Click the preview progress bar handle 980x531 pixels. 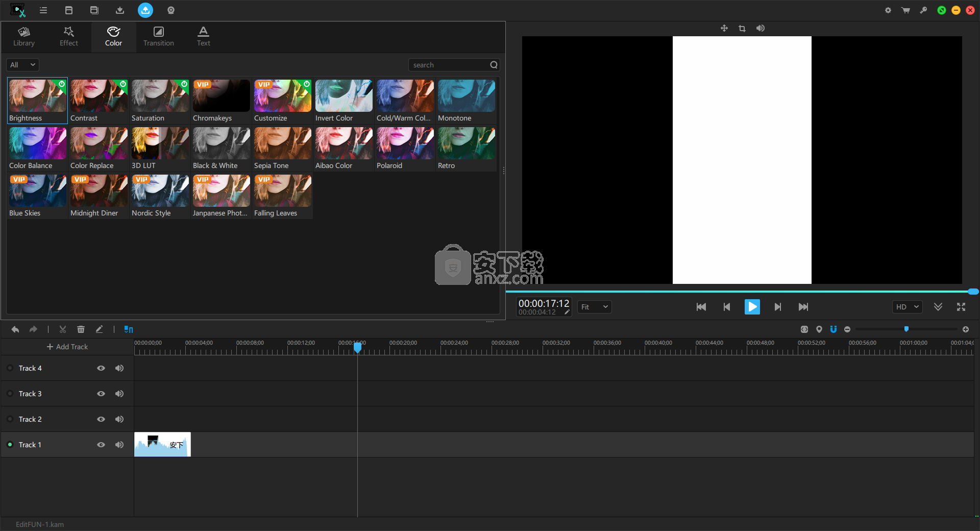(x=973, y=292)
